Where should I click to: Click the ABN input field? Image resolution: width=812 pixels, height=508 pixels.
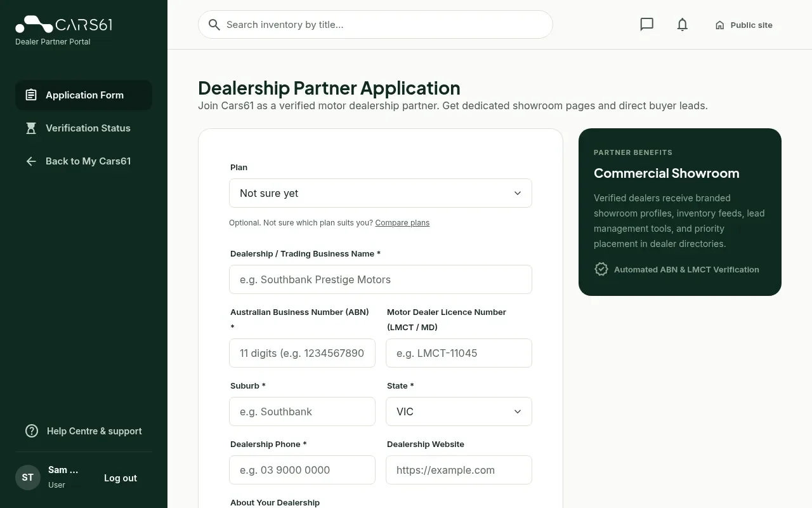tap(302, 353)
